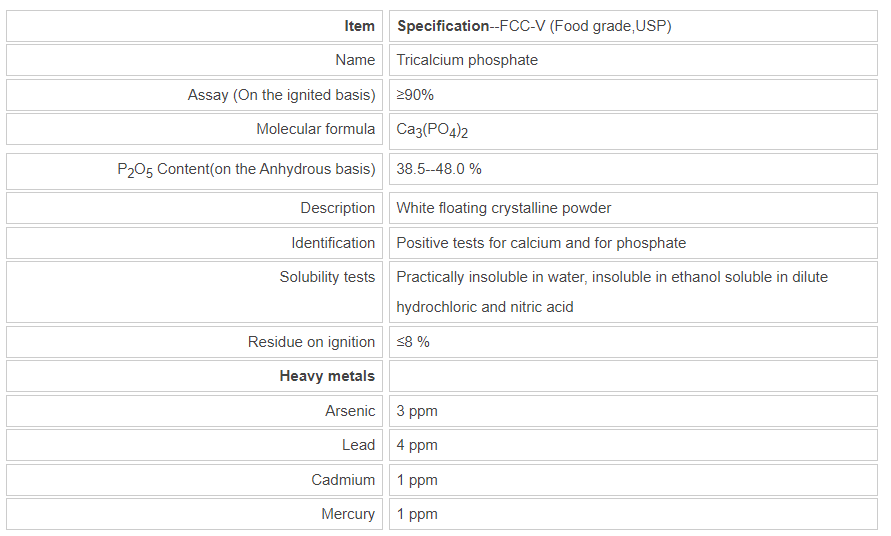Viewport: 891px width, 536px height.
Task: Click 'White floating crystalline powder' text
Action: coord(503,208)
